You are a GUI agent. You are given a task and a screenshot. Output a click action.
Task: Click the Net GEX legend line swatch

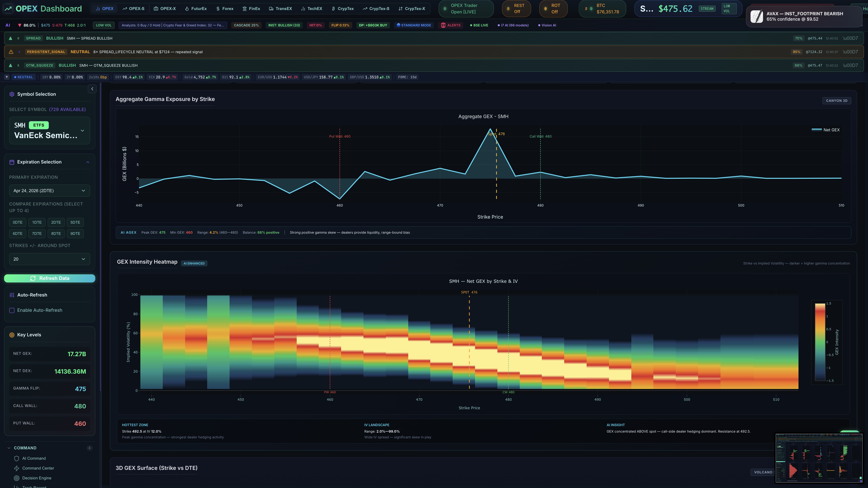(x=816, y=130)
